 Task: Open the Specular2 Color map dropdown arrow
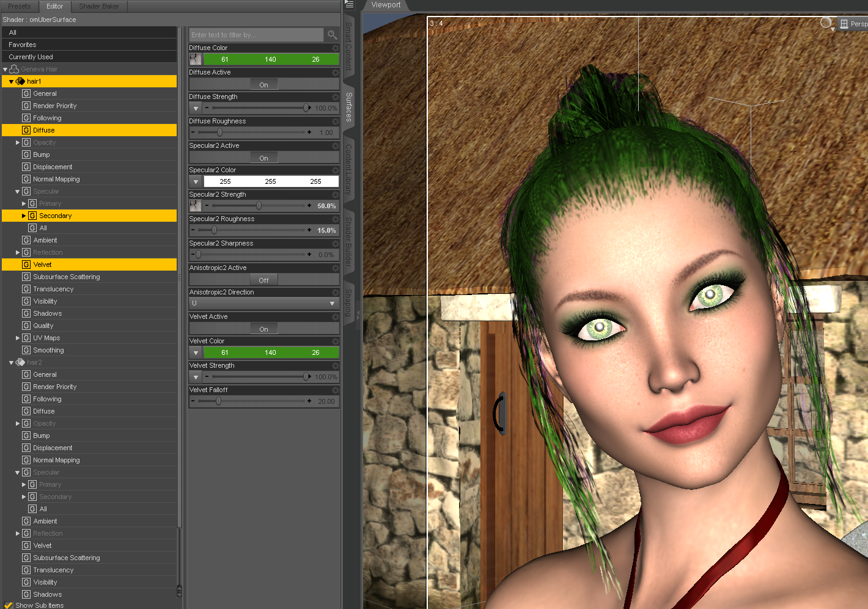196,181
